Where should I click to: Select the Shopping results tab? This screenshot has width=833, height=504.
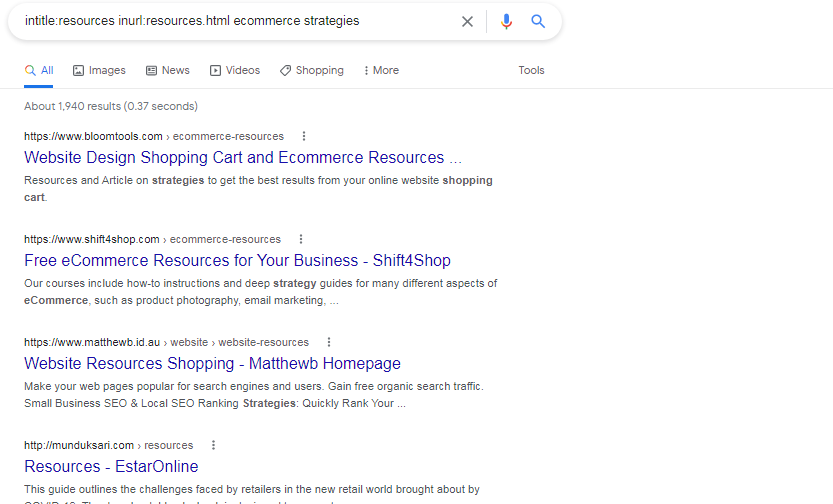pos(311,70)
